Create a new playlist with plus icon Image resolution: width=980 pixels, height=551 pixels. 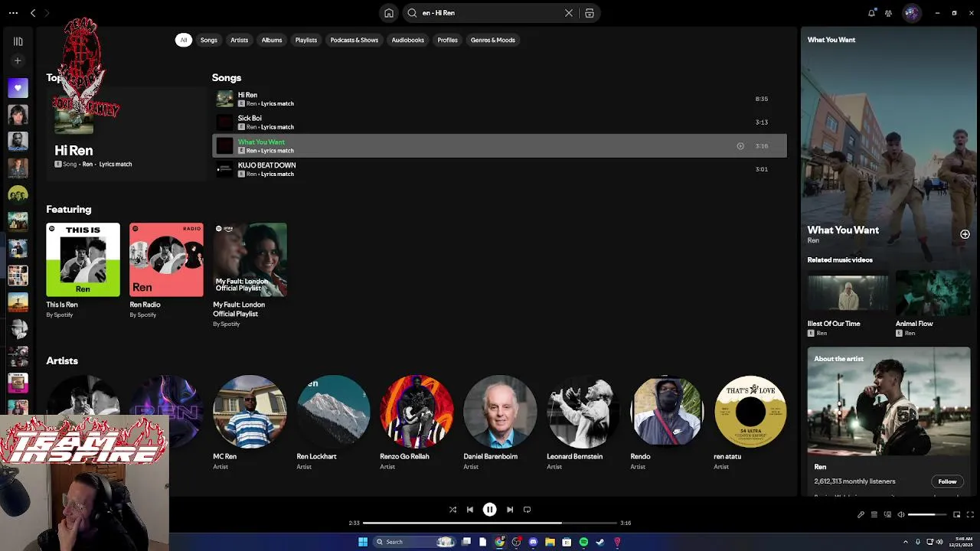coord(18,60)
